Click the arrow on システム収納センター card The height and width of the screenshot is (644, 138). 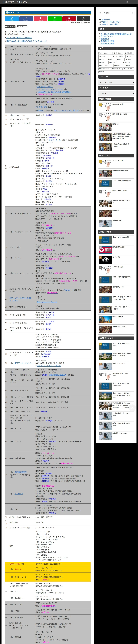coord(132,416)
